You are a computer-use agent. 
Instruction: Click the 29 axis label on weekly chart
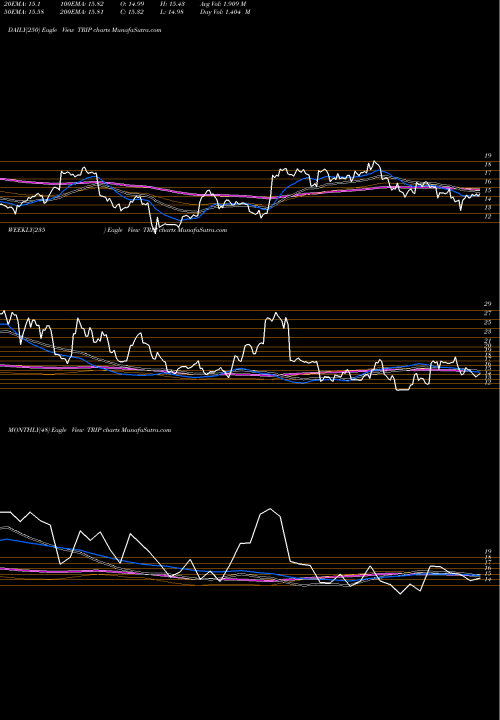488,304
